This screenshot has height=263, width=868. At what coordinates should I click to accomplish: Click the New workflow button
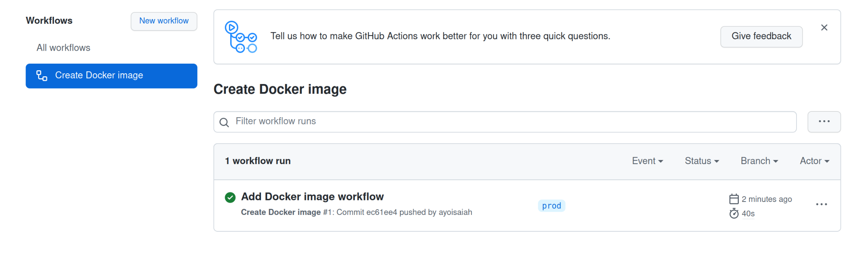click(x=164, y=21)
